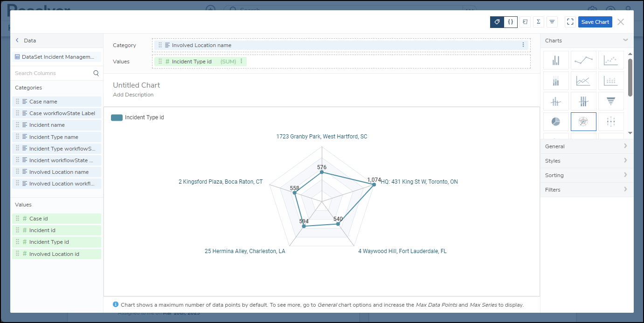Click Add Description text
Image resolution: width=644 pixels, height=323 pixels.
(133, 95)
